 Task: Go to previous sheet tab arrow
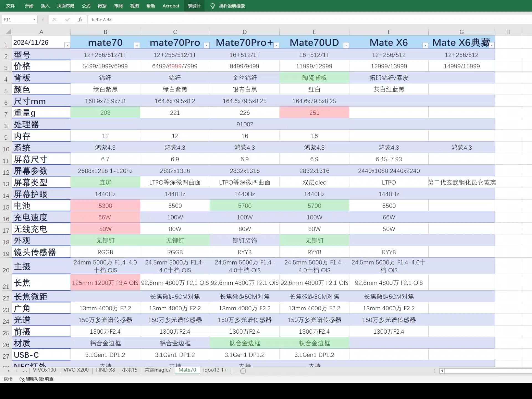coord(9,371)
